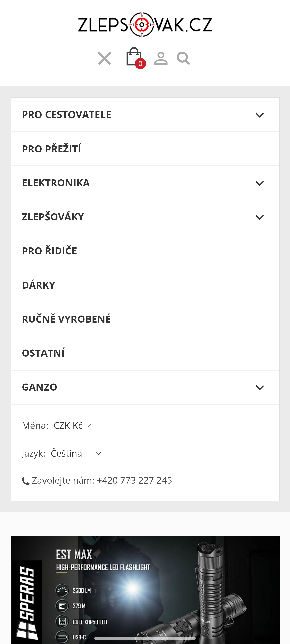
Task: Open the shopping cart bag icon
Action: [134, 57]
